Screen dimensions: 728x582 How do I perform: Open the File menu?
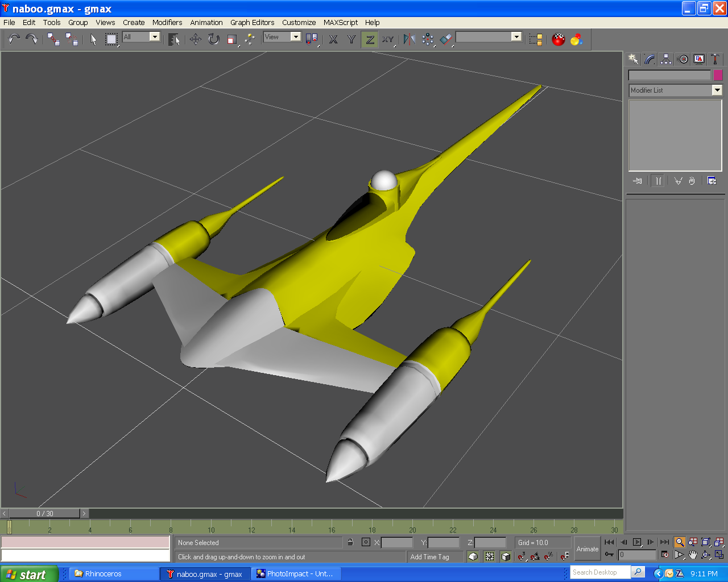tap(9, 23)
